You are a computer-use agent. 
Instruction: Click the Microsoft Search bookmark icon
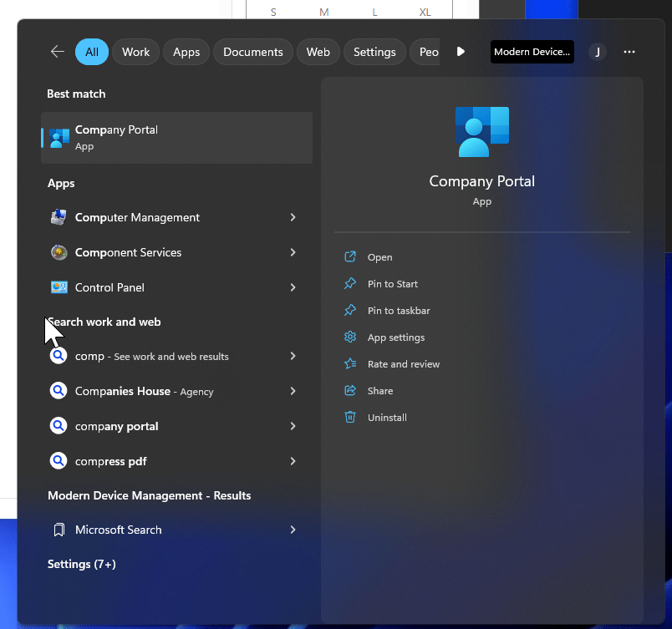coord(59,530)
